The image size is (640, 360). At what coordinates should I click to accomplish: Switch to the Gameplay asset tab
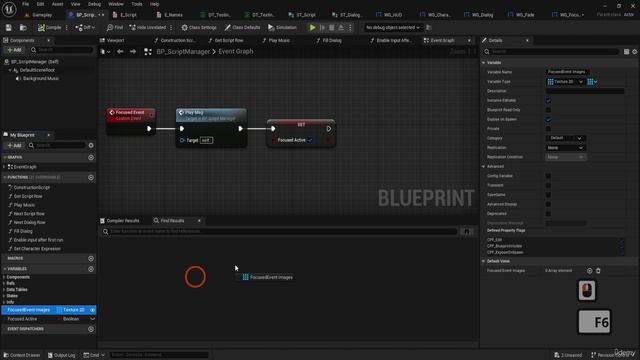click(x=39, y=15)
